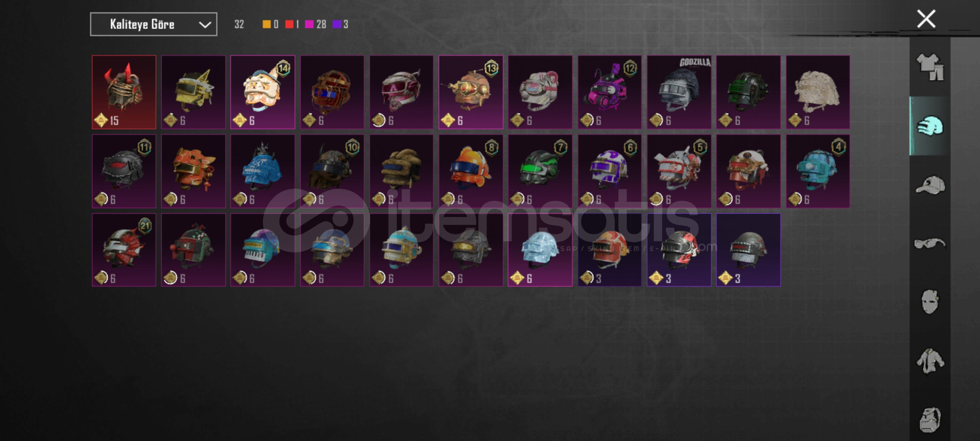Open the jacket category icon

[x=930, y=361]
